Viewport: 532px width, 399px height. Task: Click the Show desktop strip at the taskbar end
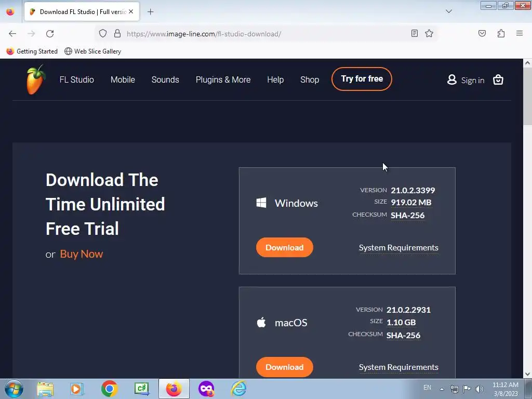(528, 389)
